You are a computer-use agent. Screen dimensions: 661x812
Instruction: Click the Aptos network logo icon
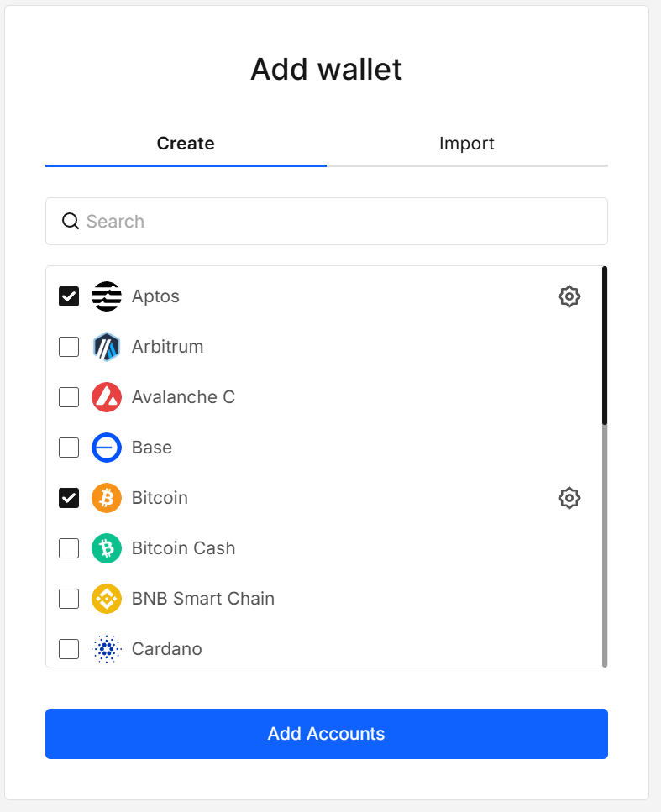pos(106,296)
